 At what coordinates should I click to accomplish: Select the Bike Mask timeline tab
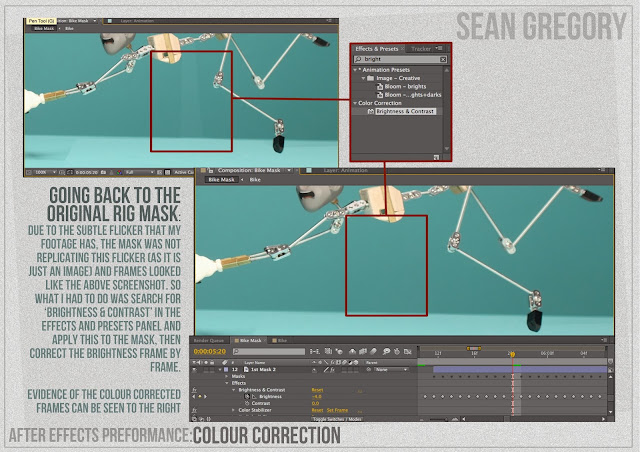tap(250, 340)
